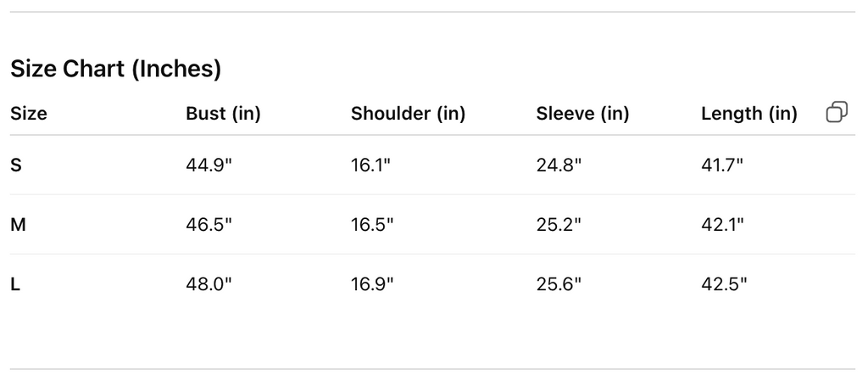Viewport: 868px width, 381px height.
Task: Click the copy table icon
Action: point(836,112)
